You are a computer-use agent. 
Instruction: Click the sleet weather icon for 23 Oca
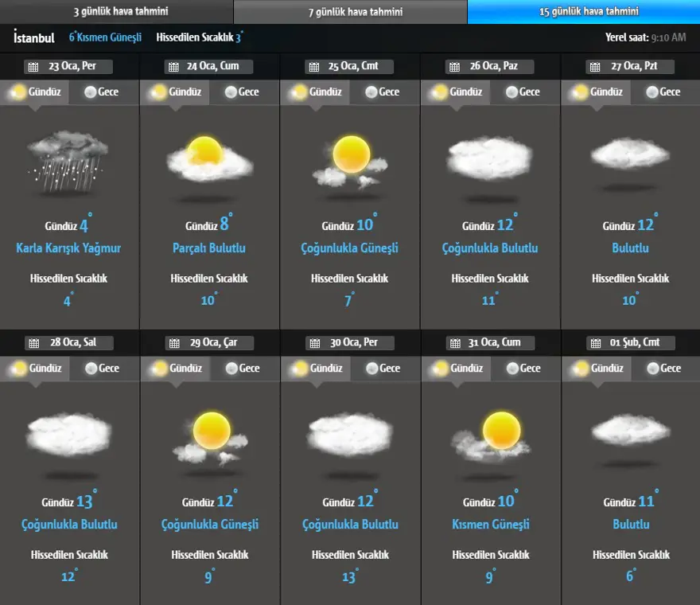click(x=68, y=162)
